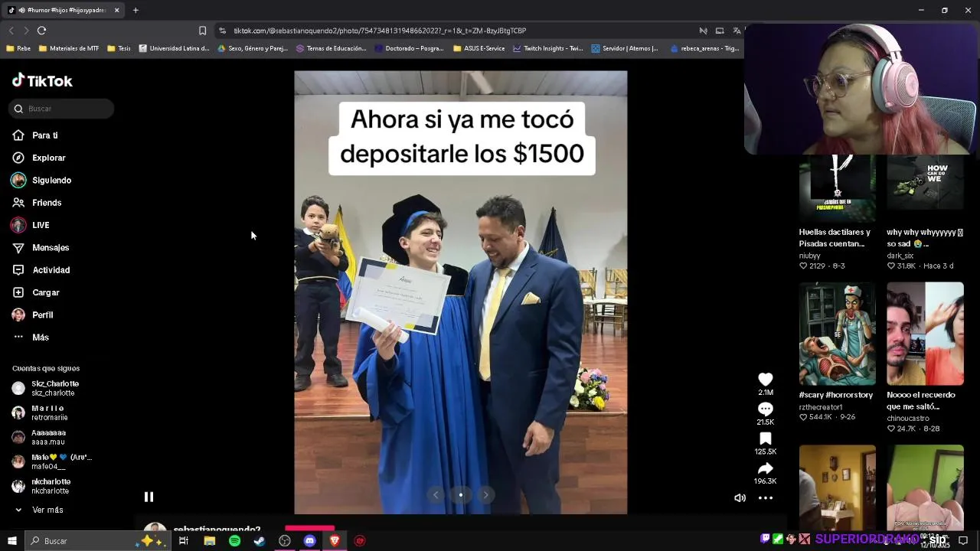Go to the LIVE section
This screenshot has height=551, width=980.
click(x=41, y=225)
